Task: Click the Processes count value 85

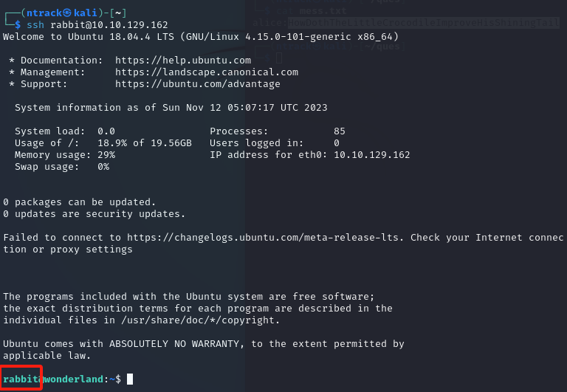Action: [x=340, y=131]
